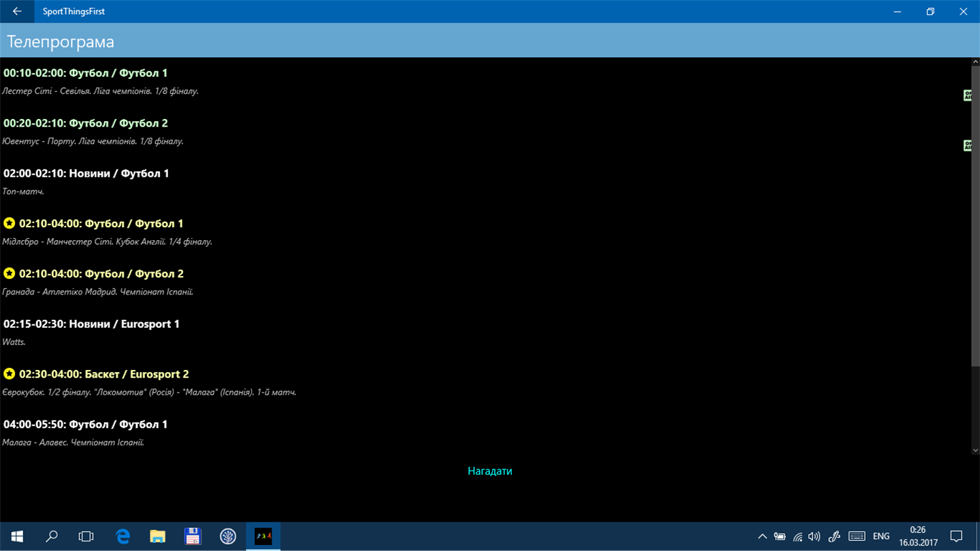Click 'Гранада - Атлетіко Мадрид' description

point(98,292)
